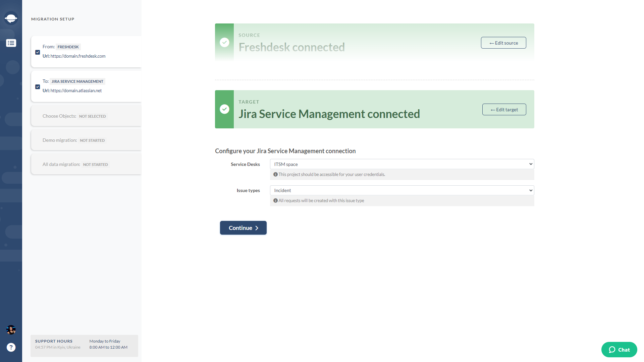
Task: Click the All data migration NOT STARTED badge
Action: point(96,165)
